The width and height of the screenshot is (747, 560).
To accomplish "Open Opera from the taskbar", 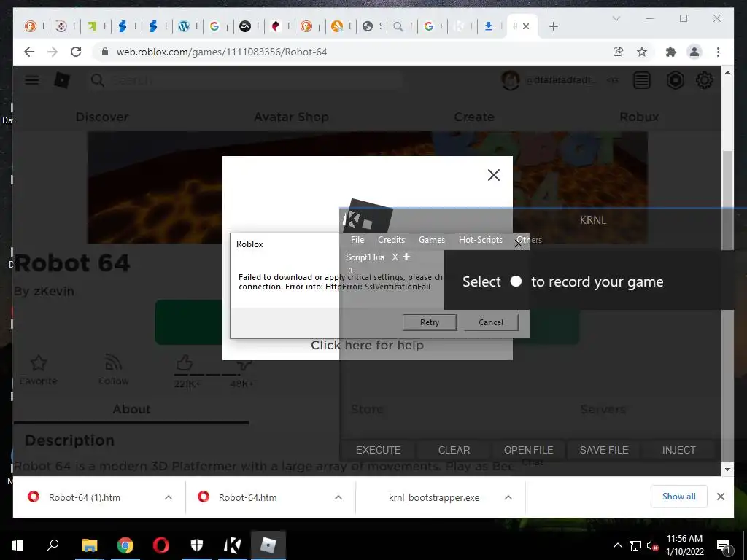I will pyautogui.click(x=161, y=545).
